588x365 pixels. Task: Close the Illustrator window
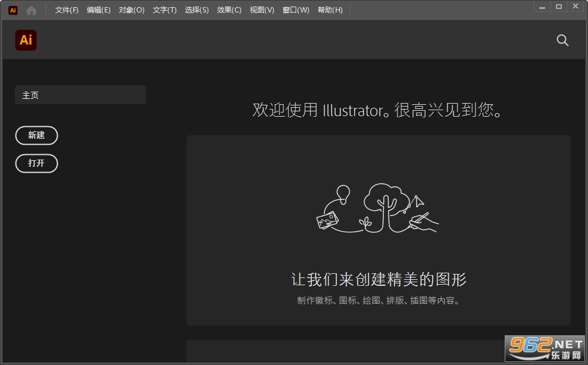point(576,7)
